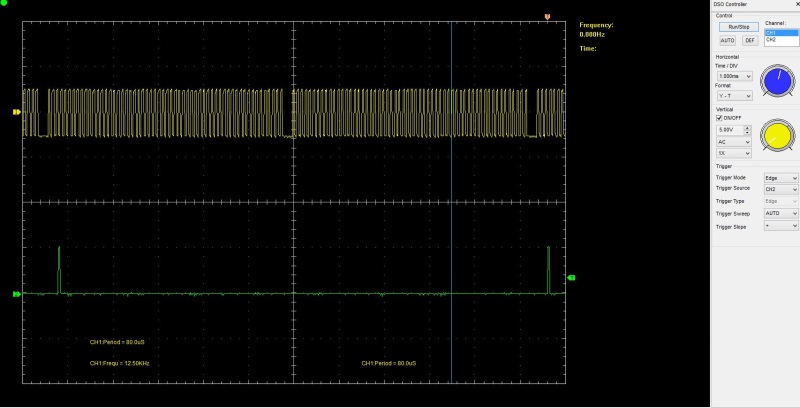The width and height of the screenshot is (800, 408).
Task: Open the AC coupling dropdown
Action: (x=734, y=142)
